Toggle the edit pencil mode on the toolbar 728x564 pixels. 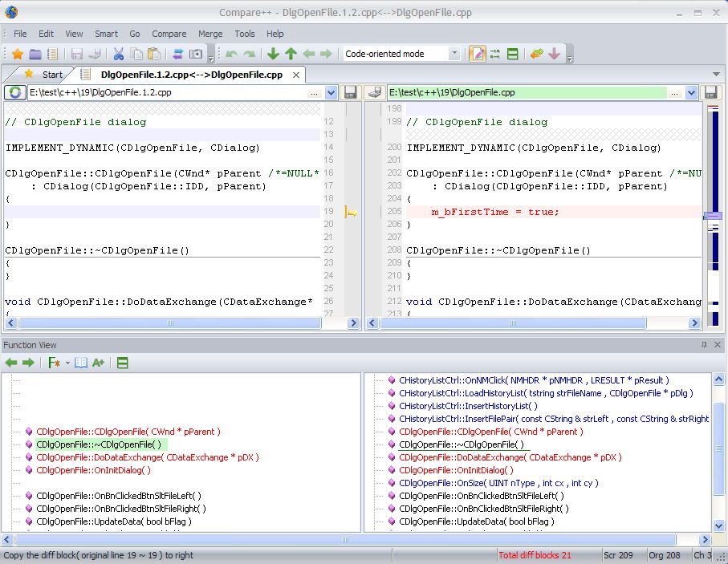click(478, 55)
